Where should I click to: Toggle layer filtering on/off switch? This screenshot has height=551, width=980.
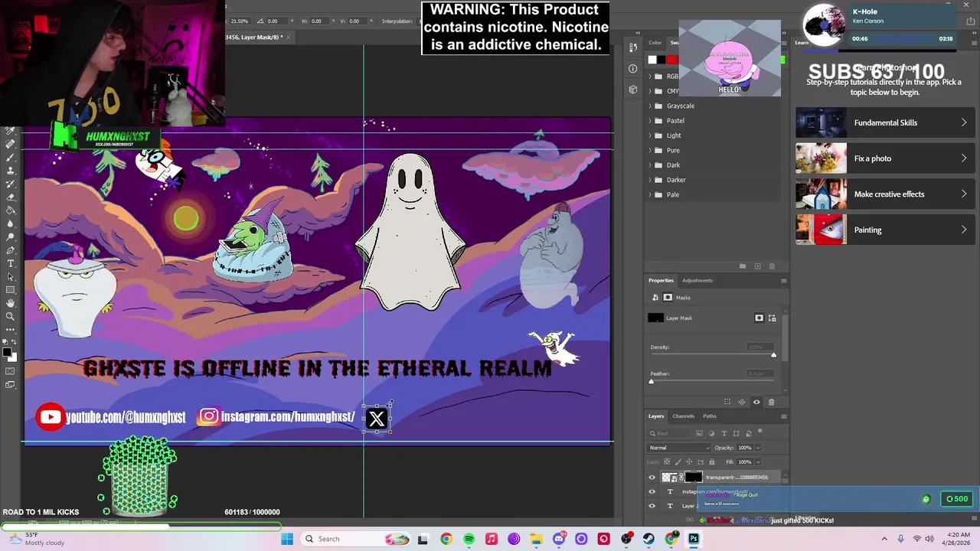pos(759,431)
